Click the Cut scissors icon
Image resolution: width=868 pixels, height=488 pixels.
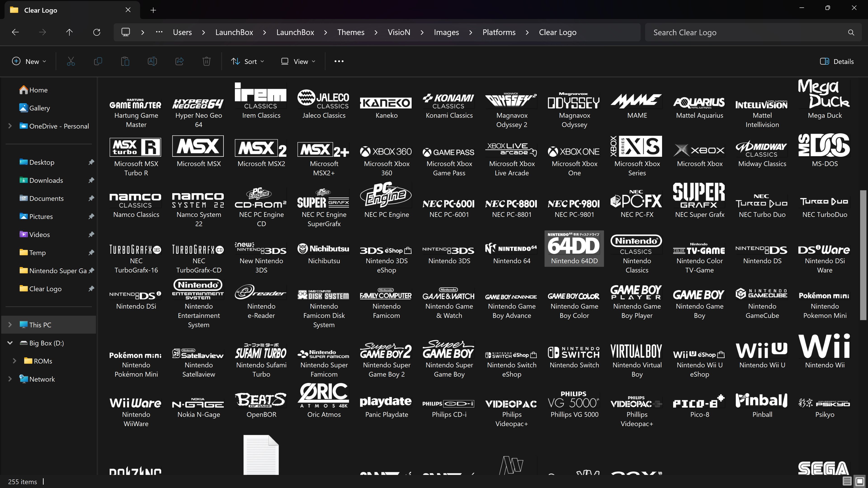click(71, 61)
